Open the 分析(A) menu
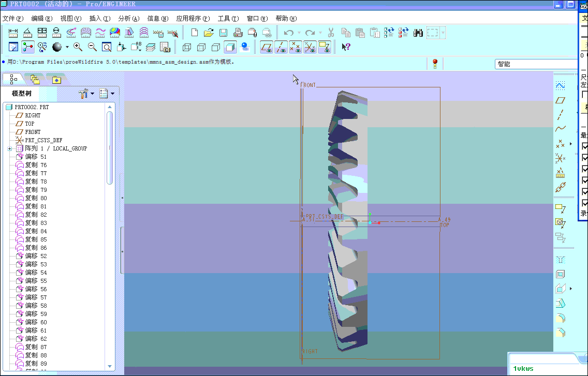This screenshot has height=376, width=588. point(128,19)
